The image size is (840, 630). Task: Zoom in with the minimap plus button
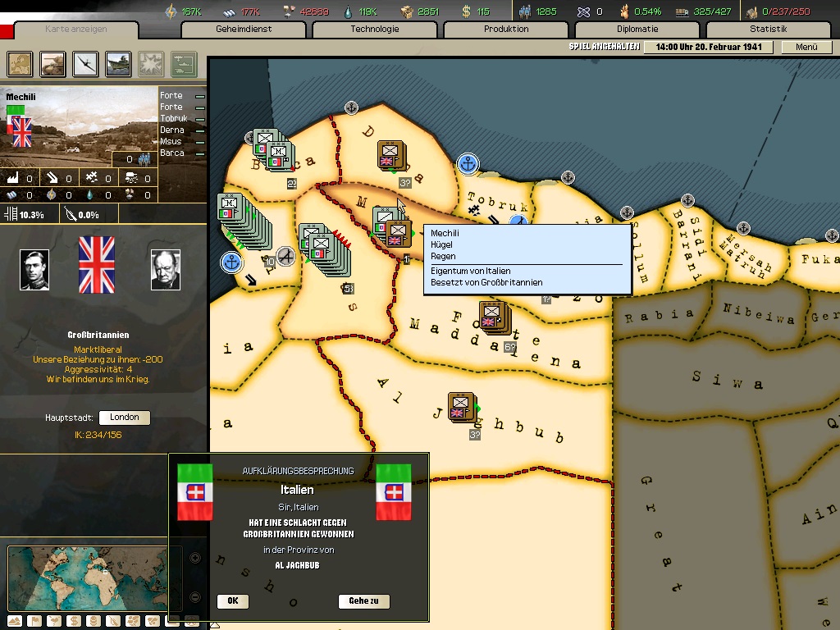194,559
